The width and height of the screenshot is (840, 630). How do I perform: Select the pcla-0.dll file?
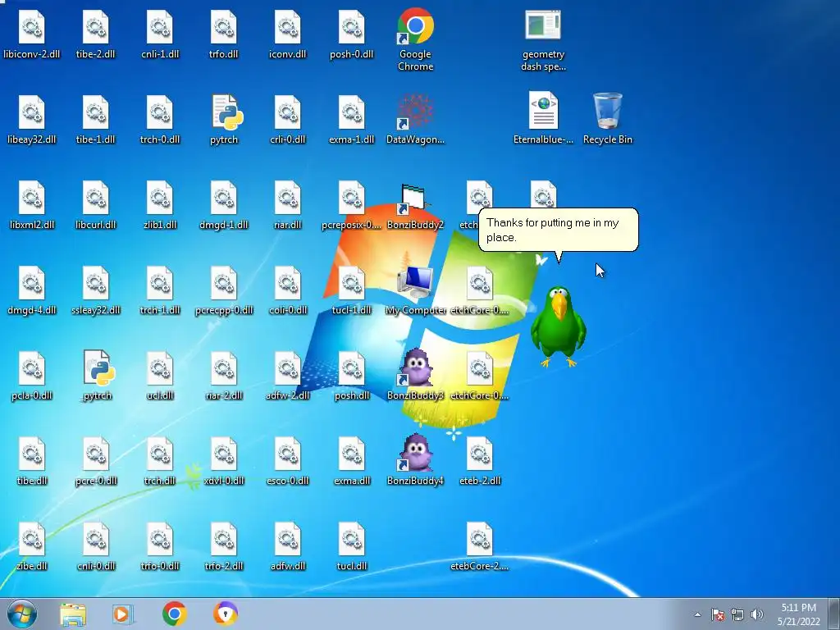[x=32, y=376]
